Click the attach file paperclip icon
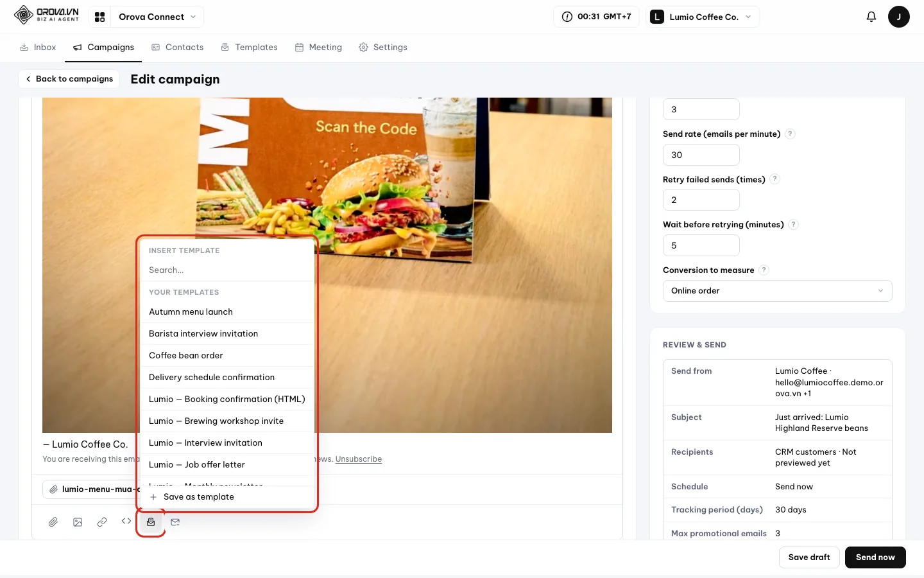Viewport: 924px width, 578px height. [x=53, y=522]
